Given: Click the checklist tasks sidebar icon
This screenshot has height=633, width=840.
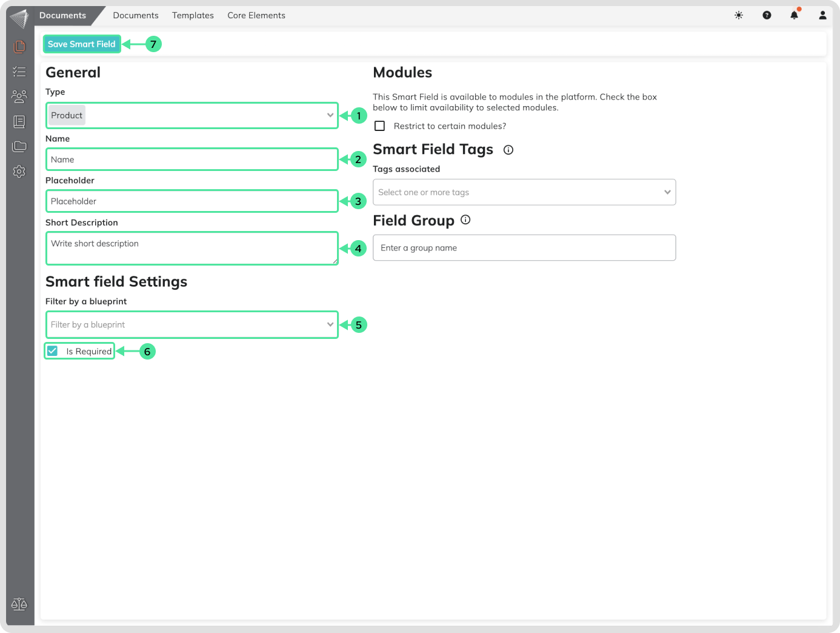Looking at the screenshot, I should (19, 72).
